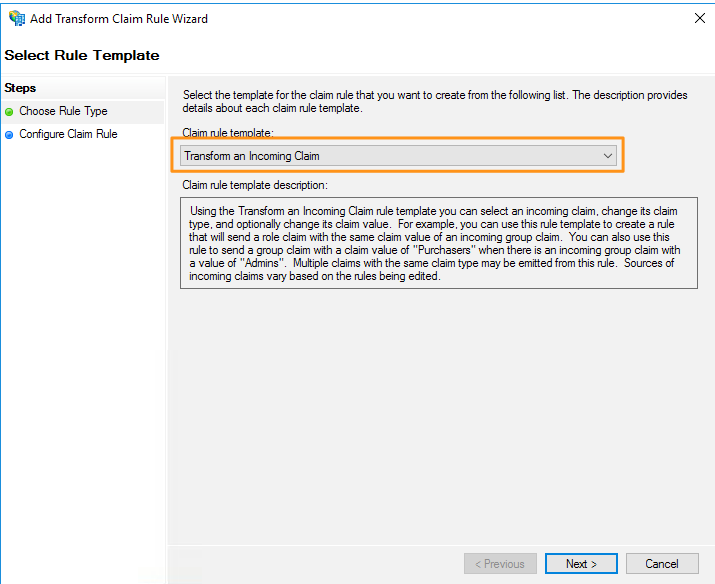Image resolution: width=715 pixels, height=584 pixels.
Task: Click the Steps header in the sidebar
Action: point(20,88)
